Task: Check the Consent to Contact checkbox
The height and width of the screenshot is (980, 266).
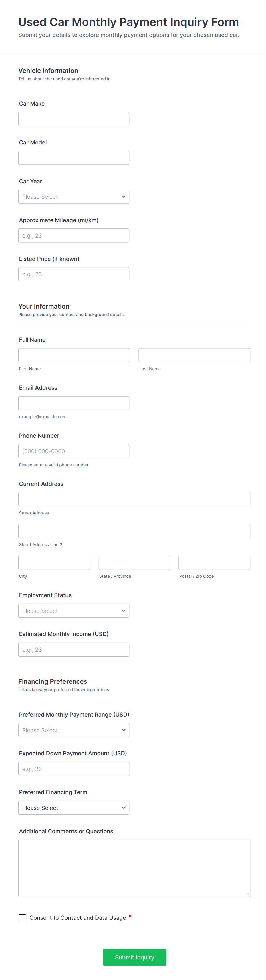Action: click(23, 917)
